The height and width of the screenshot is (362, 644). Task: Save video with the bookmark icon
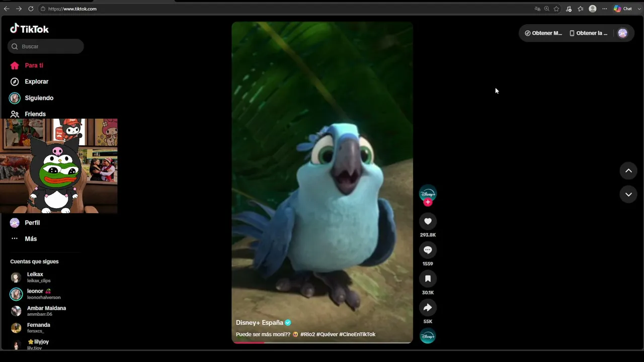coord(428,279)
